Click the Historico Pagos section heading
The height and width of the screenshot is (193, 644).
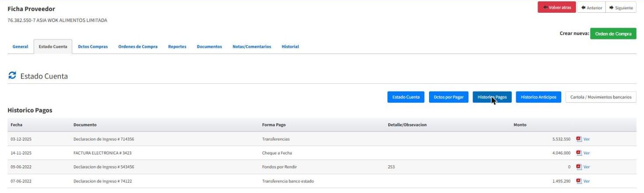coord(30,111)
